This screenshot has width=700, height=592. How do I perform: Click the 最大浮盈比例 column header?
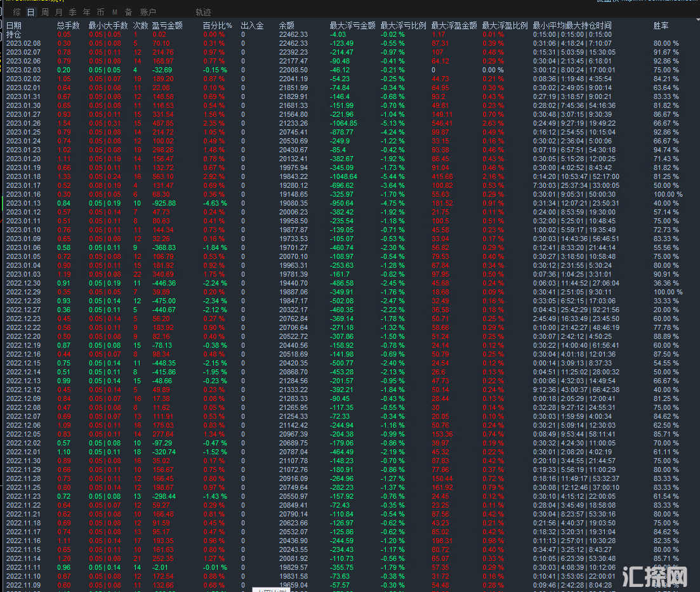(x=505, y=26)
